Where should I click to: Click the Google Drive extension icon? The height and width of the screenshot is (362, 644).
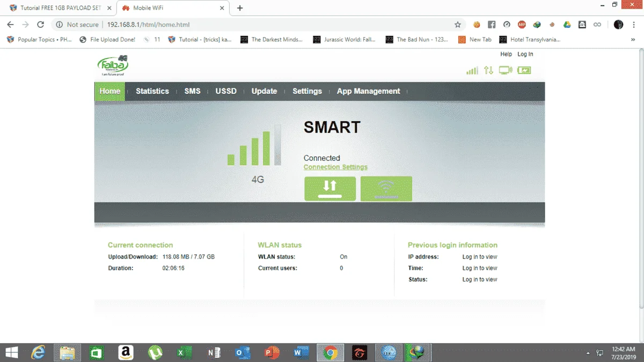point(567,25)
